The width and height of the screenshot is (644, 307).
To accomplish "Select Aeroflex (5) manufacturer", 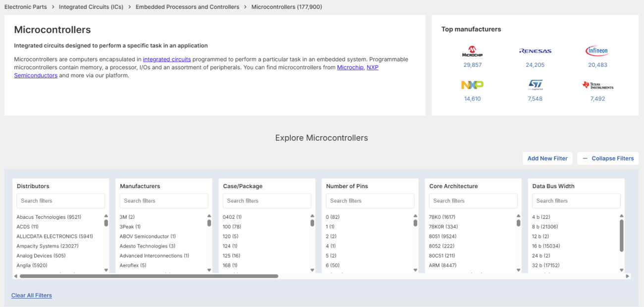I will (133, 265).
